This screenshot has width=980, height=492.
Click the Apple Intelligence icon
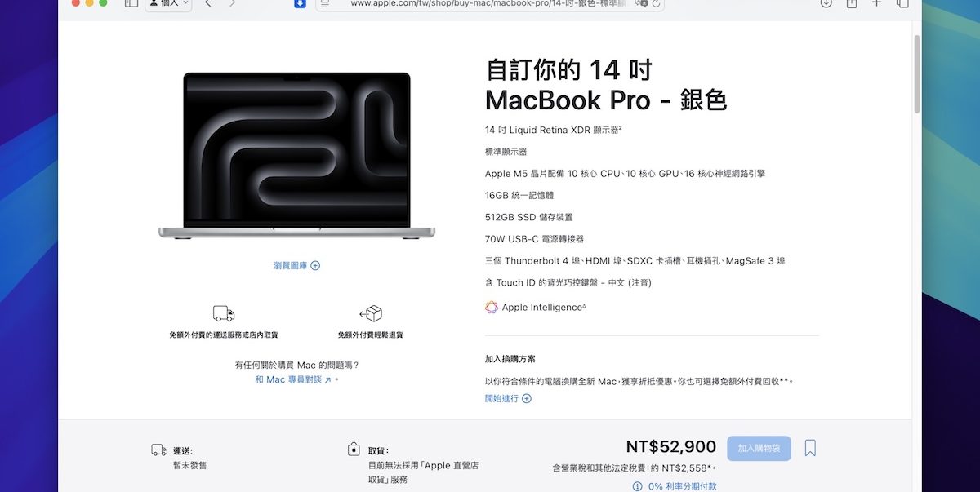(x=492, y=308)
